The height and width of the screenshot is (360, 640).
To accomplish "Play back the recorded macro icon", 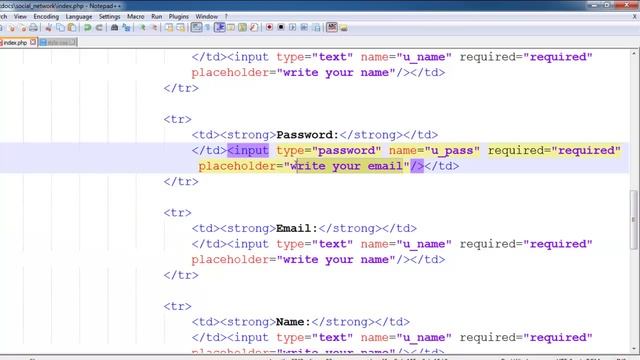I will (x=293, y=27).
